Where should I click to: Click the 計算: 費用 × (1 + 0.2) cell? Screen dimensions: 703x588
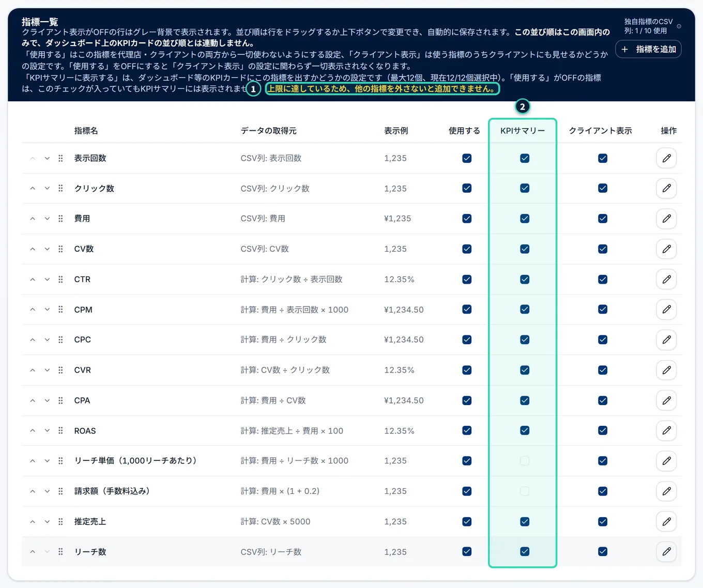click(x=280, y=491)
